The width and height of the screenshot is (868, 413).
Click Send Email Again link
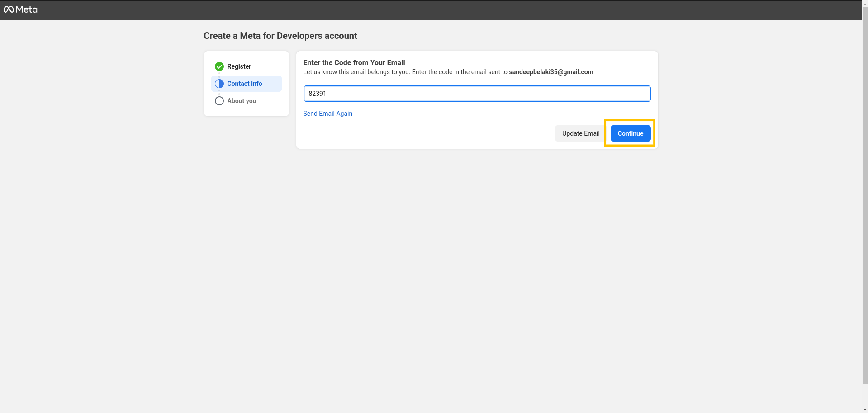(327, 114)
